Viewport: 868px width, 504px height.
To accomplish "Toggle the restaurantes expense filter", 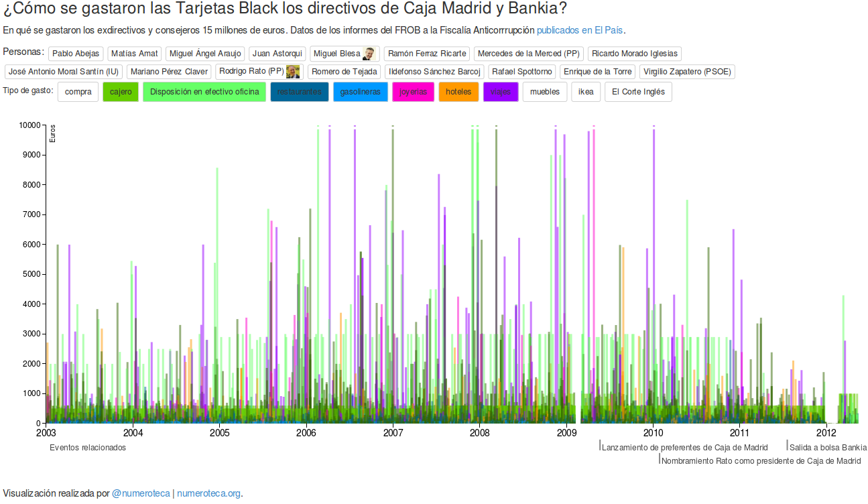I will [x=299, y=92].
